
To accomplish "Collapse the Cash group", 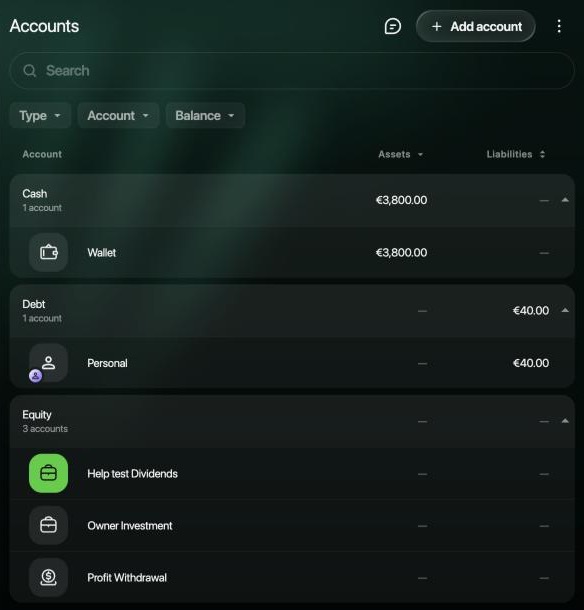I will coord(565,200).
